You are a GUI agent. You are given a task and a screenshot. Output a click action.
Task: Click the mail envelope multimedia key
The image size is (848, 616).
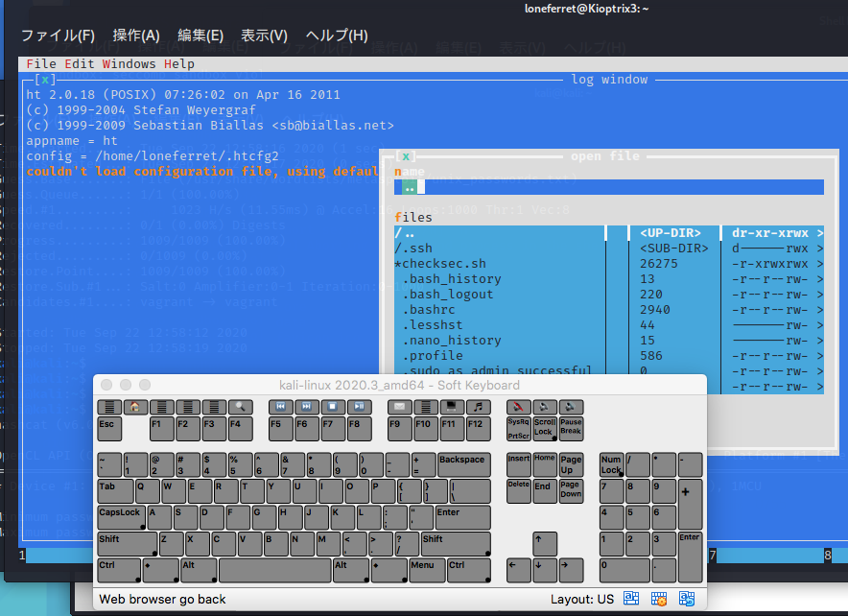[399, 407]
